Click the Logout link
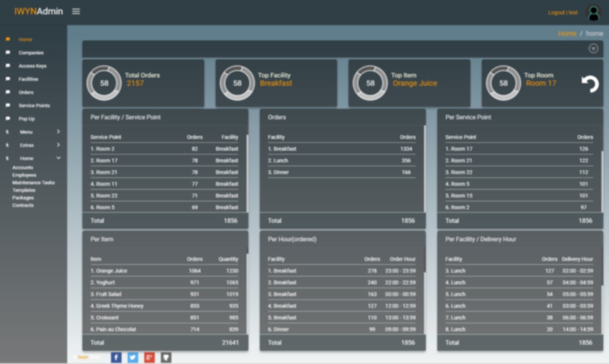 click(x=556, y=12)
